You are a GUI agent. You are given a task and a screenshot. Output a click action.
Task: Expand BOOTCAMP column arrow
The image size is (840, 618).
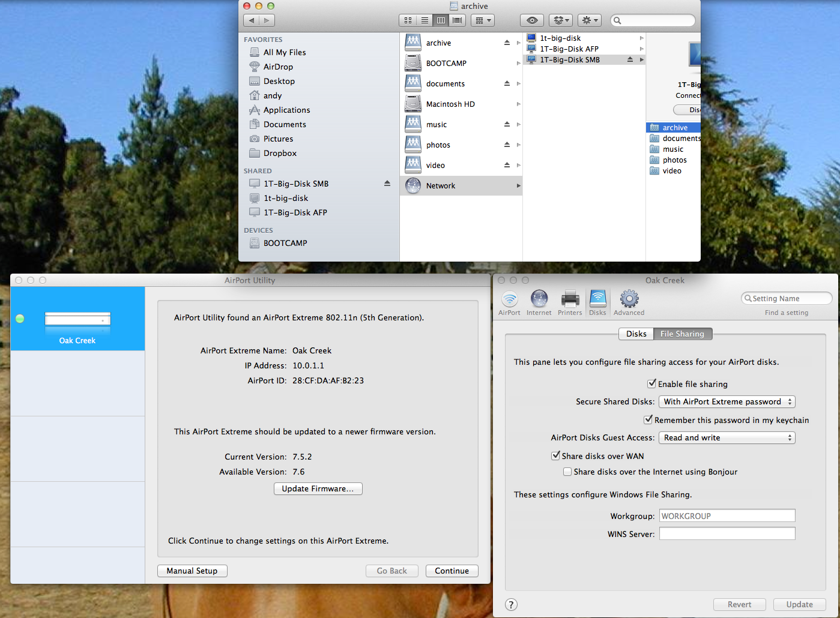[x=518, y=63]
